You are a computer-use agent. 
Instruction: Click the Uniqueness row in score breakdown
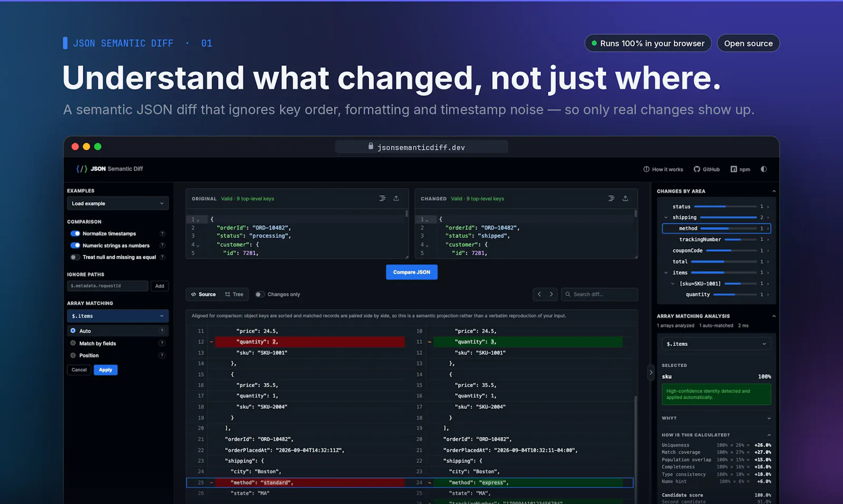click(x=717, y=445)
